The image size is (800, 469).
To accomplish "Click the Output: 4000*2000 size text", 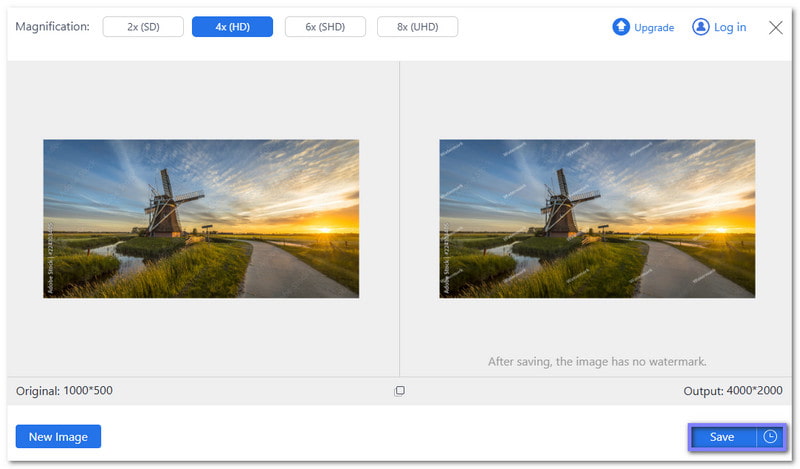I will pos(731,391).
